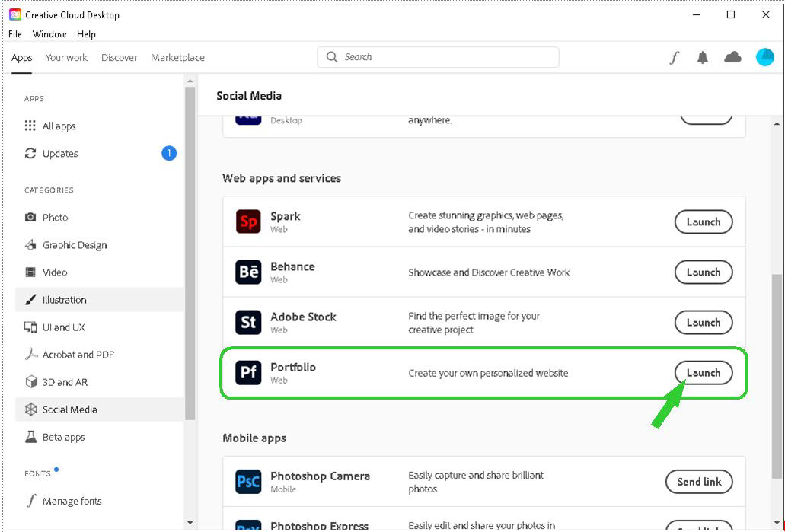Click the Photoshop Camera app icon
This screenshot has width=785, height=532.
[248, 482]
